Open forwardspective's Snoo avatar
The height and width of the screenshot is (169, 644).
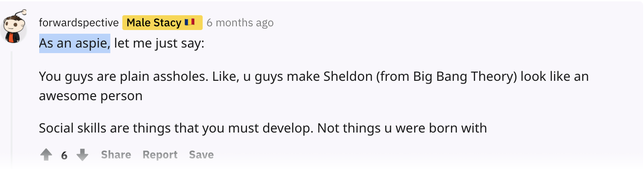tap(15, 27)
